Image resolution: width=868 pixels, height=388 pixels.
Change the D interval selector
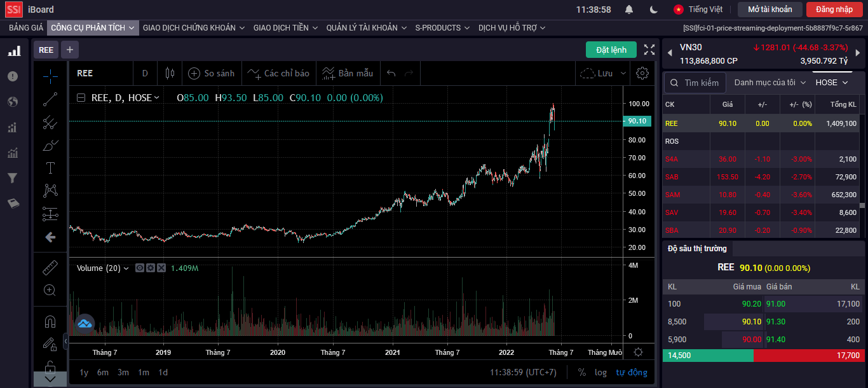[145, 73]
